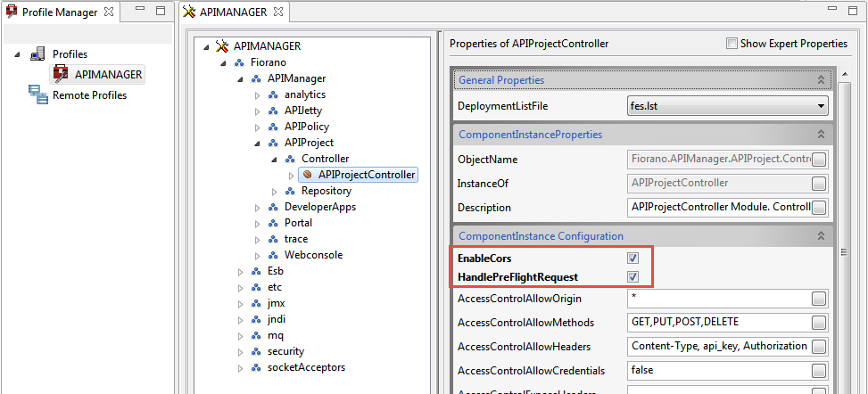This screenshot has height=394, width=868.
Task: Click the Webconsole node icon
Action: (x=273, y=255)
